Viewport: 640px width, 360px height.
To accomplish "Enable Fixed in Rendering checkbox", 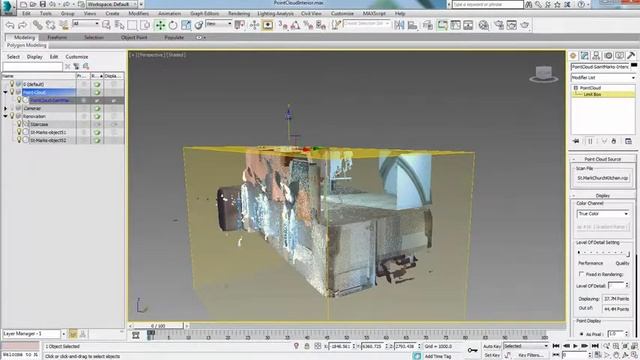I will pyautogui.click(x=581, y=274).
